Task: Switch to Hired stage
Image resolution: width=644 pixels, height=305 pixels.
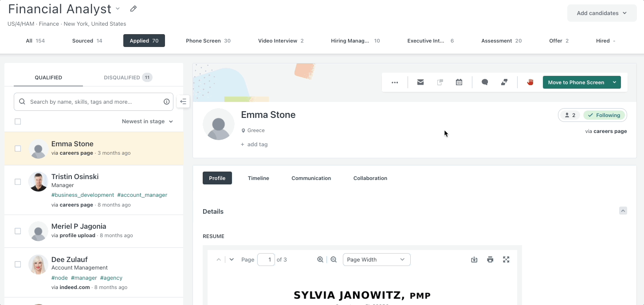Action: 605,41
